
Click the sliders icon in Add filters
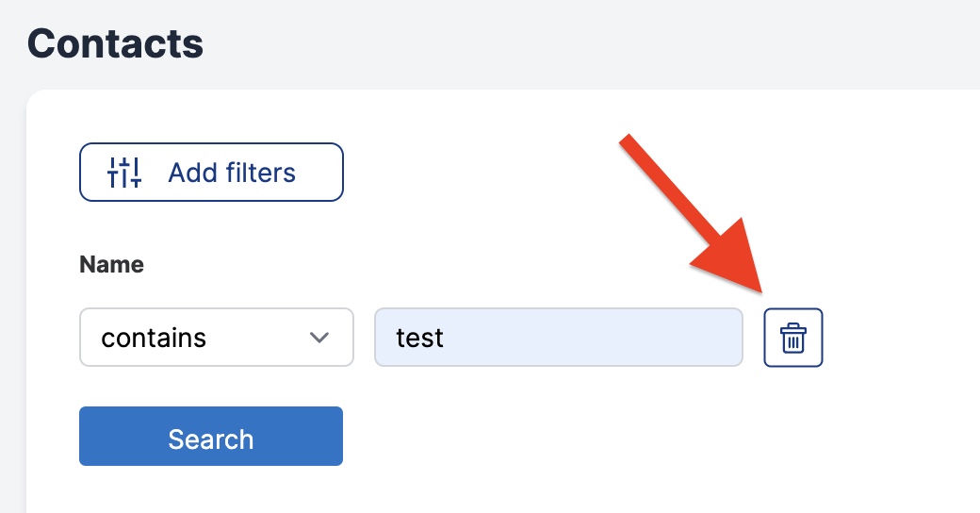(x=124, y=172)
